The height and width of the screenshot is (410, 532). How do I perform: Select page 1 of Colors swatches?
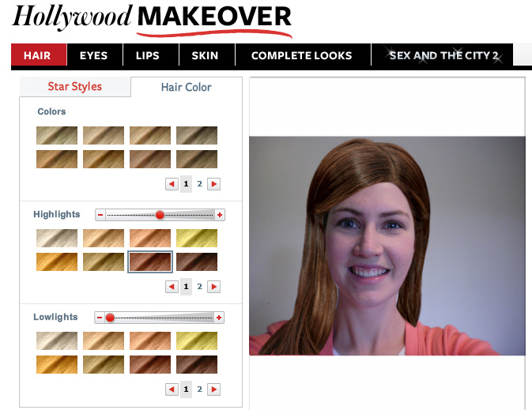[x=186, y=184]
